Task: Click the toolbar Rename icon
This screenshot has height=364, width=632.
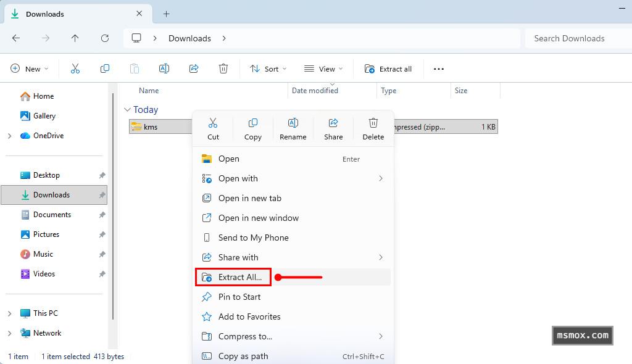Action: click(x=164, y=69)
